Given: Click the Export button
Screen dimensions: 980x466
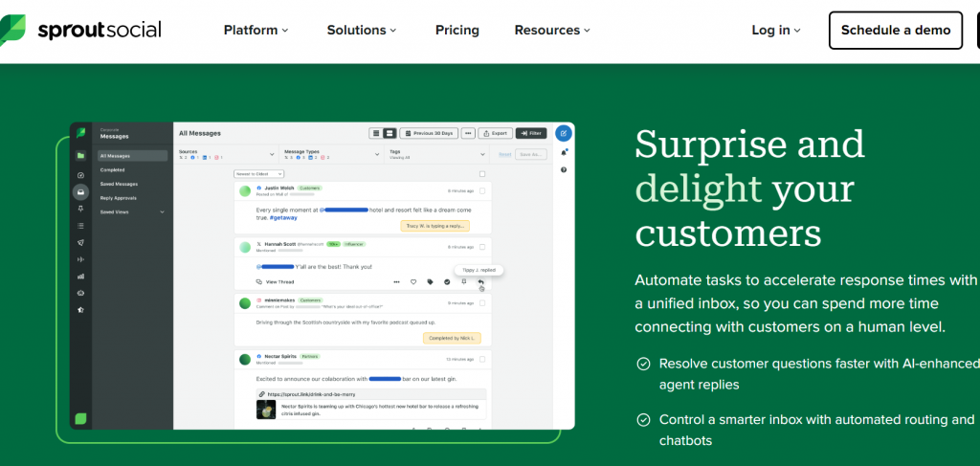Looking at the screenshot, I should pos(496,133).
